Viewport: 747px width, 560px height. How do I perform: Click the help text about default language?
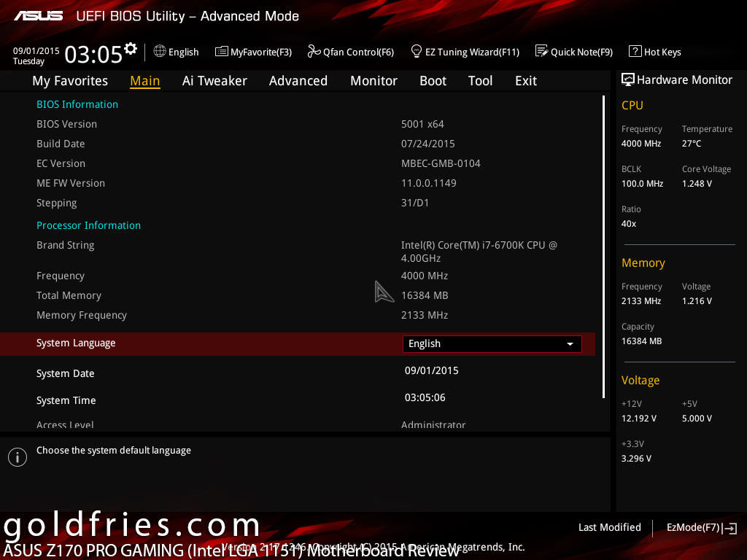point(113,451)
